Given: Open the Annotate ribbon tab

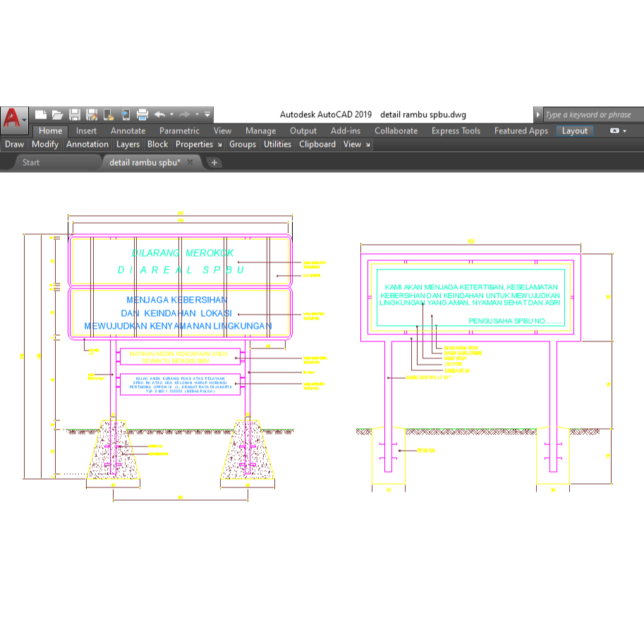Looking at the screenshot, I should click(x=128, y=131).
